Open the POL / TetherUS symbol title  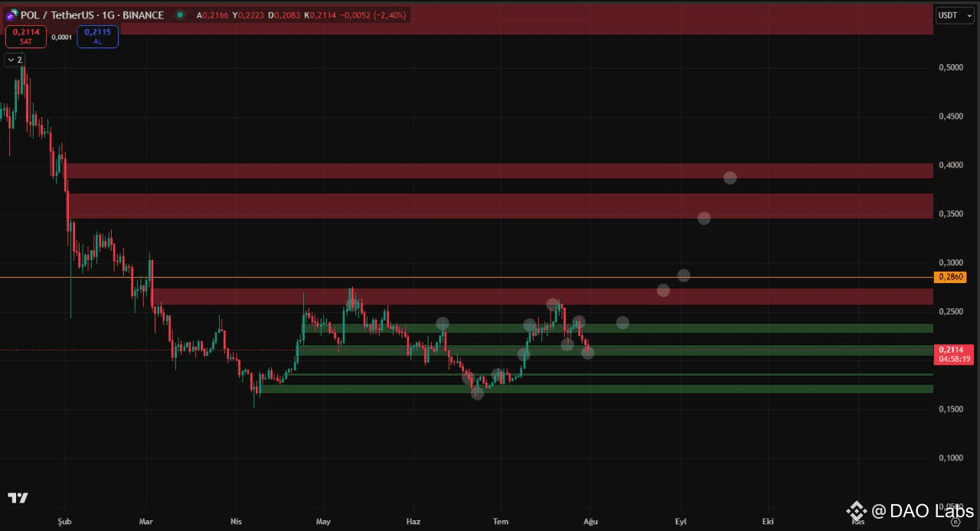click(92, 15)
